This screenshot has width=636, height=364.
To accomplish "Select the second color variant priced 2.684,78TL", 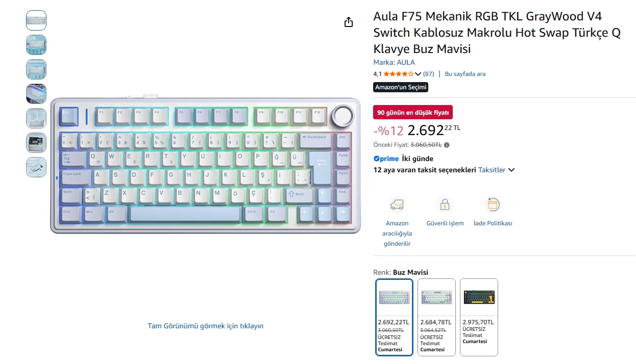I will click(x=436, y=317).
